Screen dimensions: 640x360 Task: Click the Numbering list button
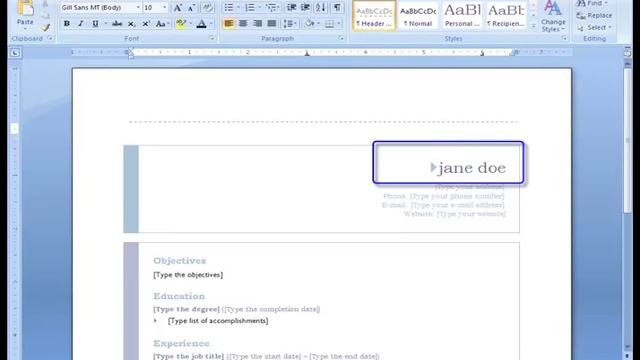click(250, 8)
